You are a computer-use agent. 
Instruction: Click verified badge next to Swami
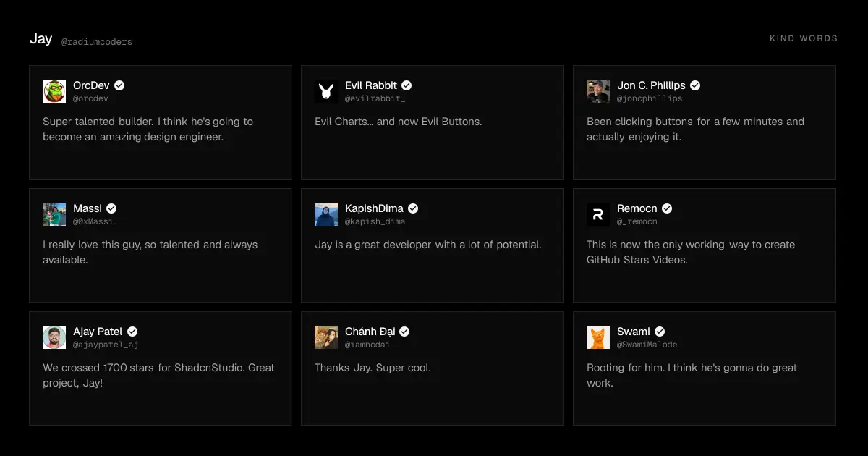[660, 332]
